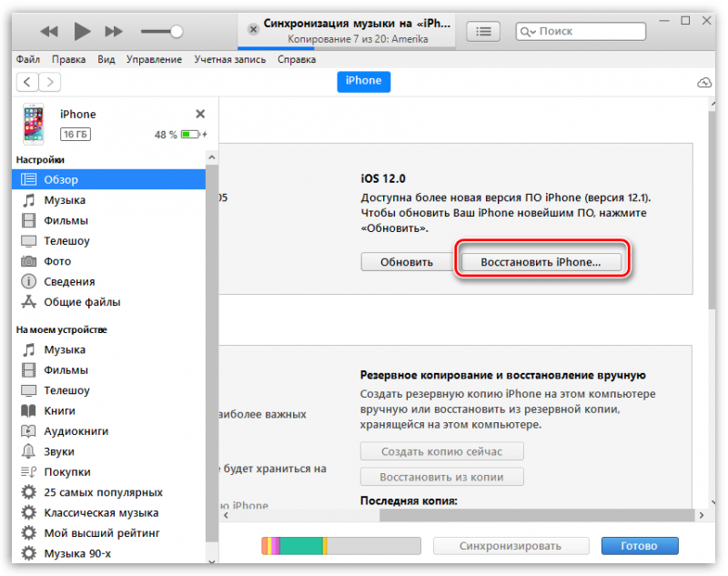The height and width of the screenshot is (576, 728).
Task: Open Общие файлы in sidebar
Action: pos(108,302)
